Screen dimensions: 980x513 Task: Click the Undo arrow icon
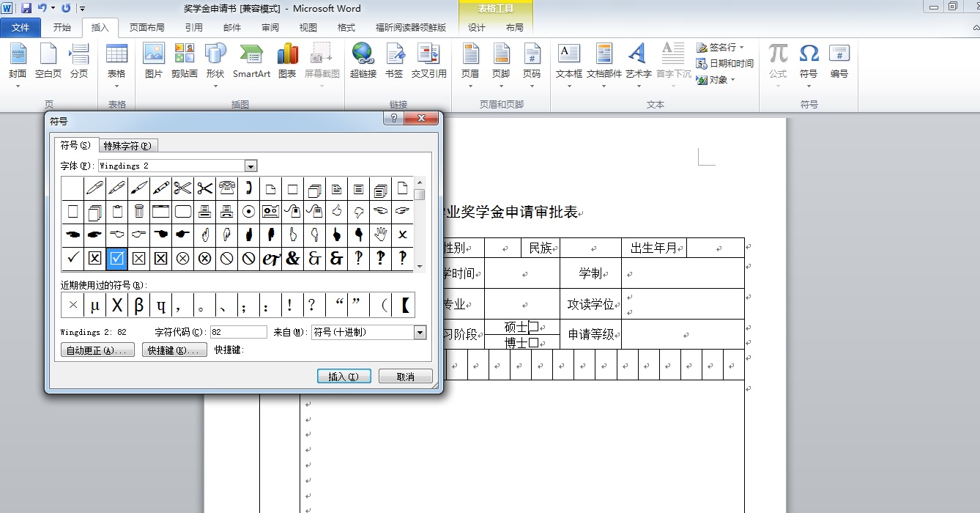42,8
